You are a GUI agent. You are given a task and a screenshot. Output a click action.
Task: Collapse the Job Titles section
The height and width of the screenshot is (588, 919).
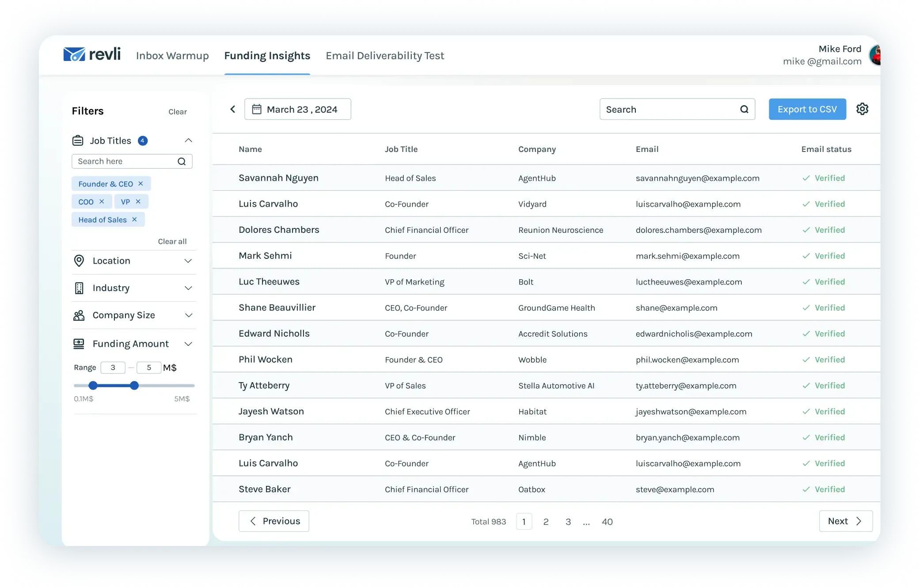pyautogui.click(x=188, y=140)
